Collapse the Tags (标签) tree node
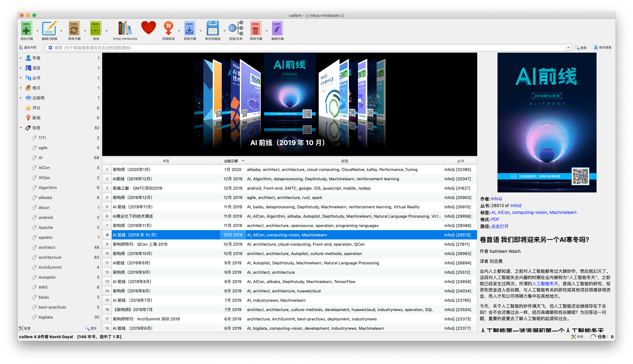The width and height of the screenshot is (633, 364). tap(21, 128)
